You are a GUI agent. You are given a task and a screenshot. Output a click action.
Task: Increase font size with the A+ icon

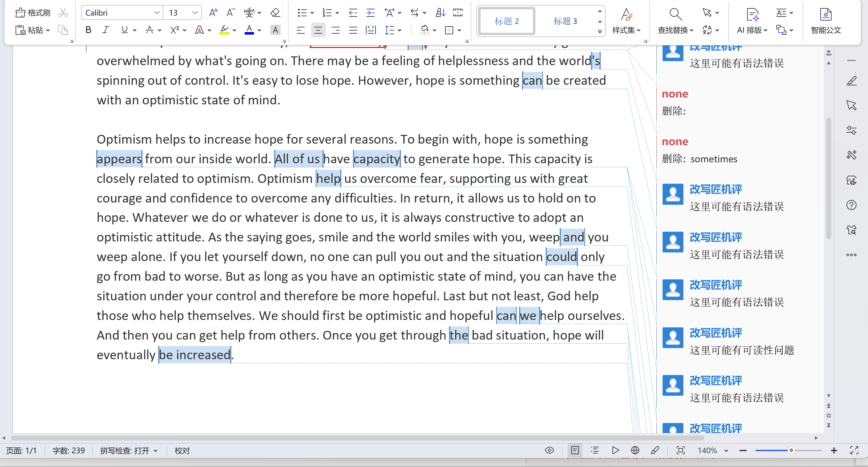pyautogui.click(x=213, y=13)
